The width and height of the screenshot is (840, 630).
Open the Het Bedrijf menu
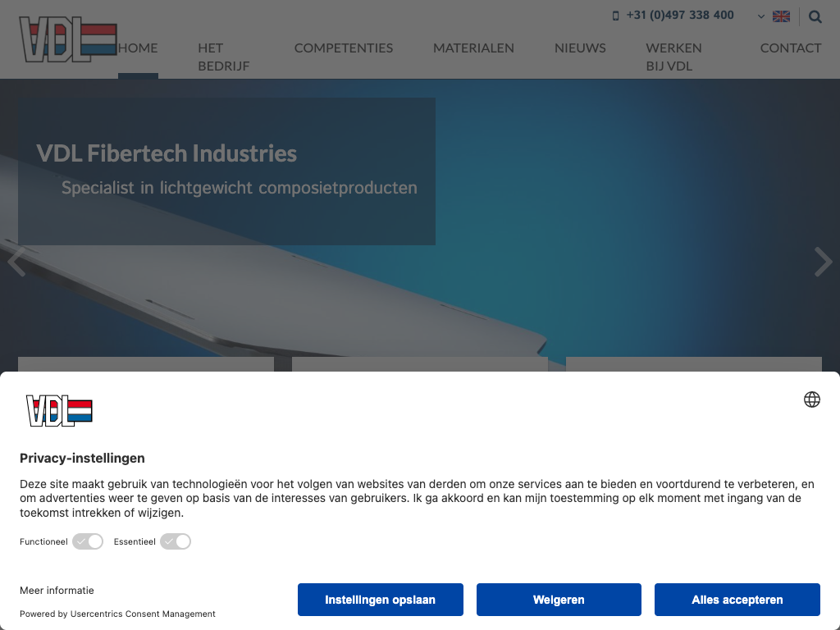(x=223, y=57)
